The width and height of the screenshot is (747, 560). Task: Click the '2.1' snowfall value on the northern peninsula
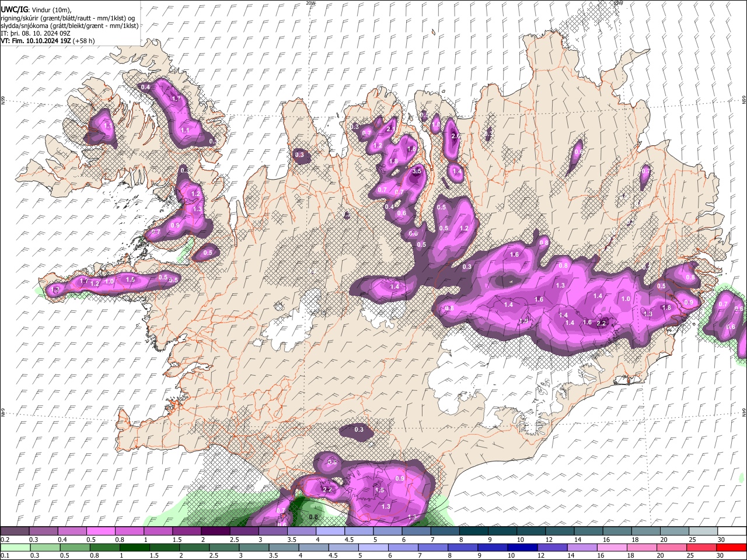point(392,129)
